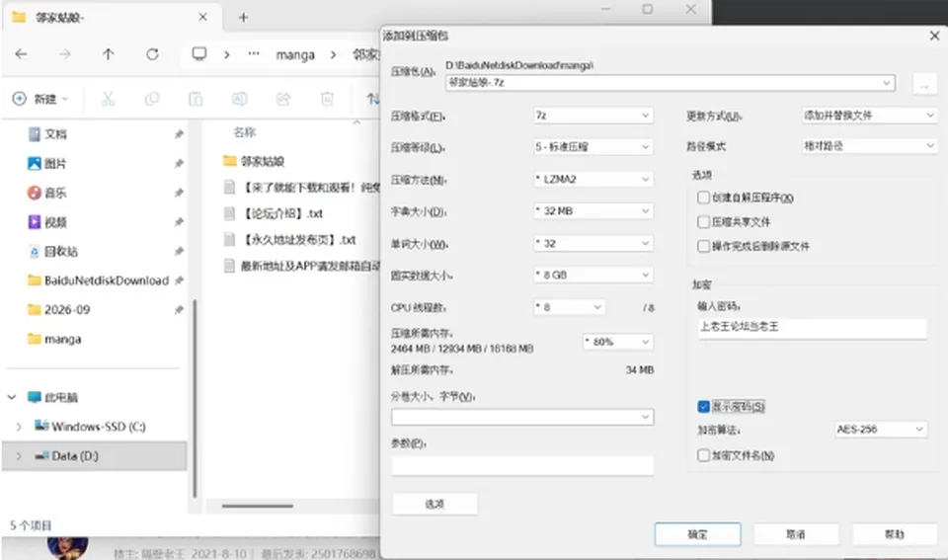The width and height of the screenshot is (948, 560).
Task: Click the Paste icon in toolbar
Action: [x=196, y=99]
